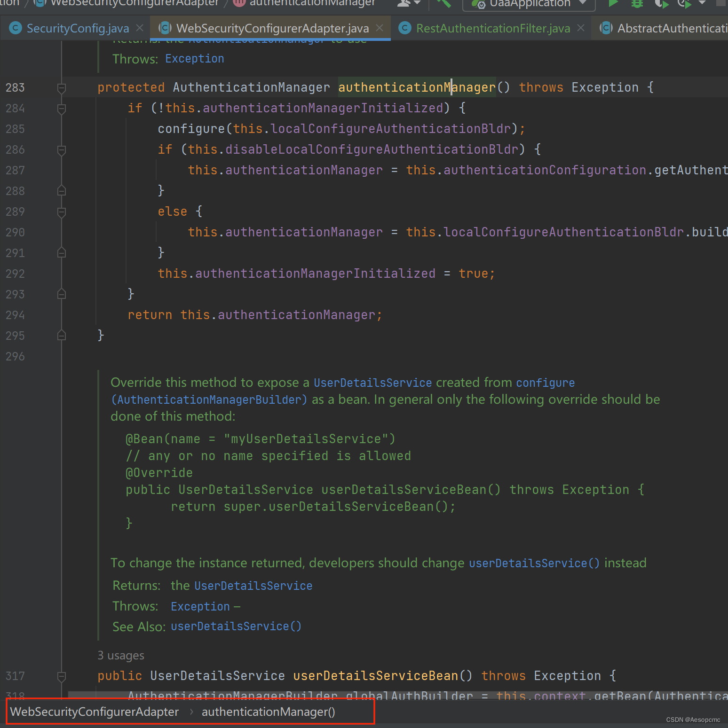Click the class icon on SecurityConfig.java tab
728x728 pixels.
point(16,28)
